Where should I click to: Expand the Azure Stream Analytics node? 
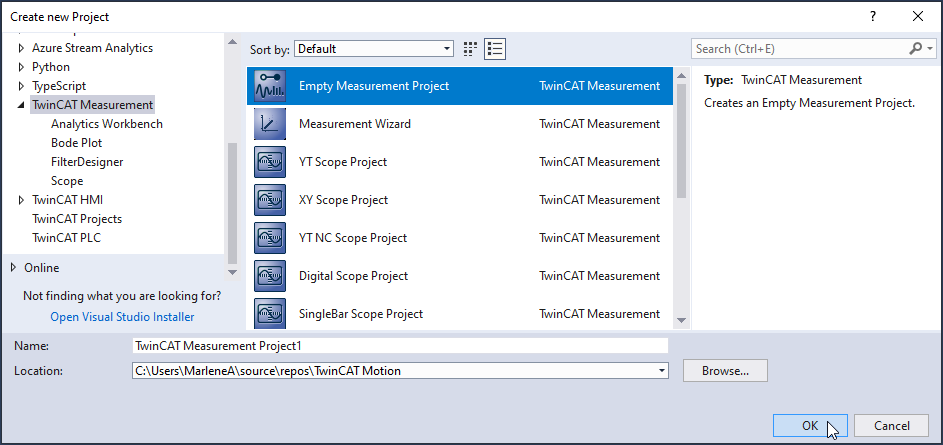[x=22, y=48]
